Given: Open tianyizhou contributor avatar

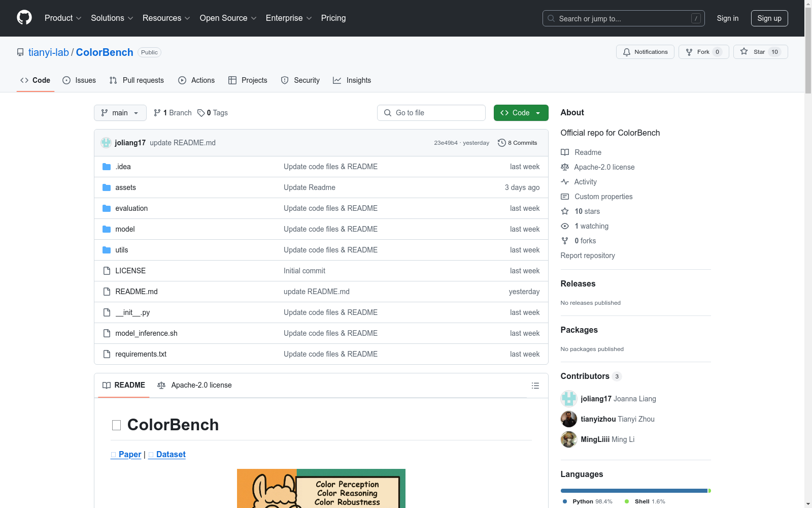Looking at the screenshot, I should tap(569, 419).
